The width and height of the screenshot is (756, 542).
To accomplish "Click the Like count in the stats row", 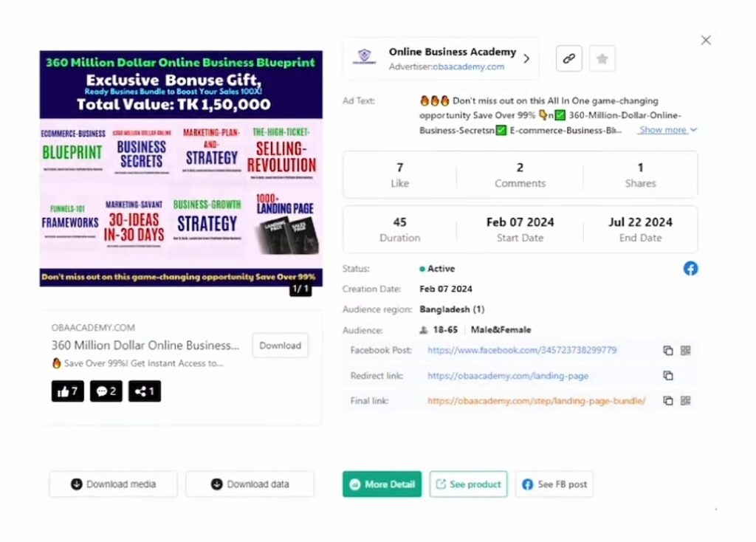I will coord(399,168).
